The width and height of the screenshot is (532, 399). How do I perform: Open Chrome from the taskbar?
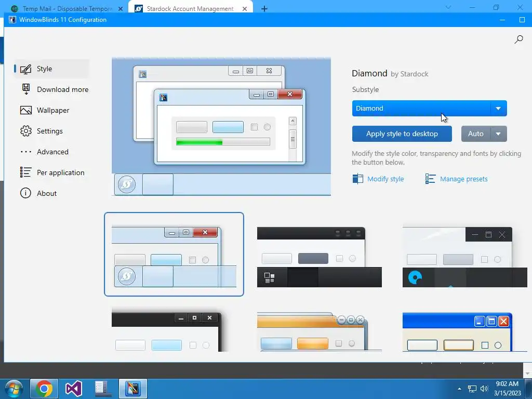(x=44, y=389)
